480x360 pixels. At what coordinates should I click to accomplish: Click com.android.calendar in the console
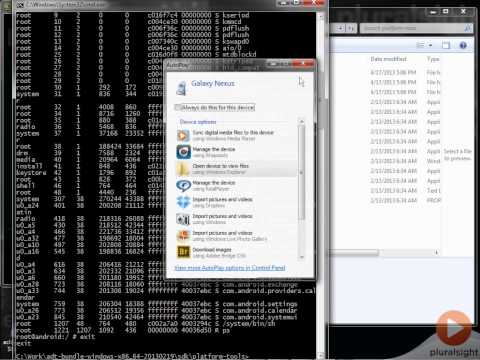(x=260, y=311)
